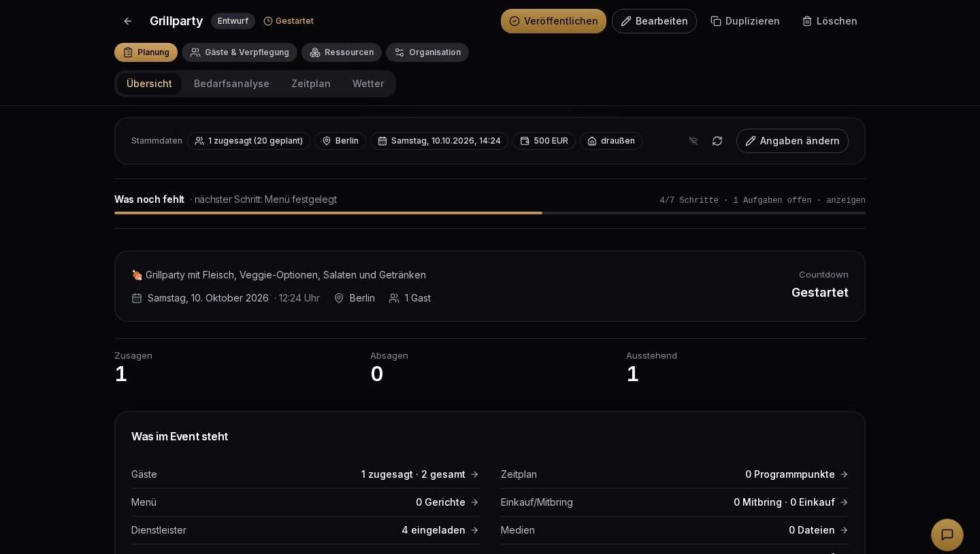Open the Wetter tab

(368, 84)
